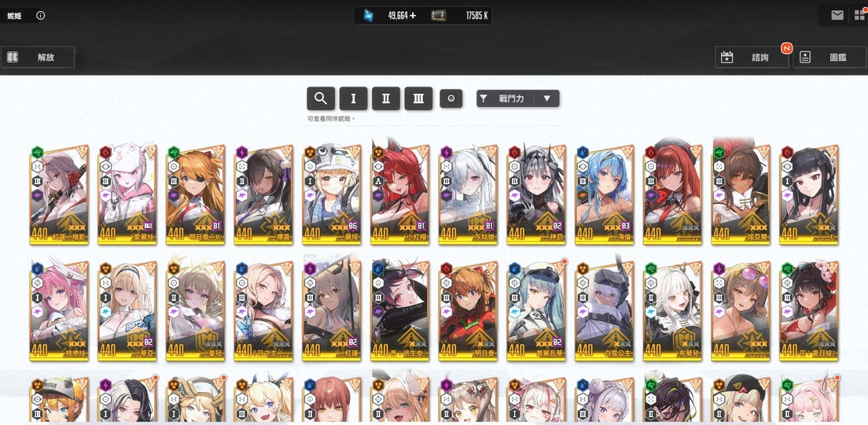The height and width of the screenshot is (425, 868).
Task: Click the magnifier search icon
Action: pyautogui.click(x=321, y=98)
